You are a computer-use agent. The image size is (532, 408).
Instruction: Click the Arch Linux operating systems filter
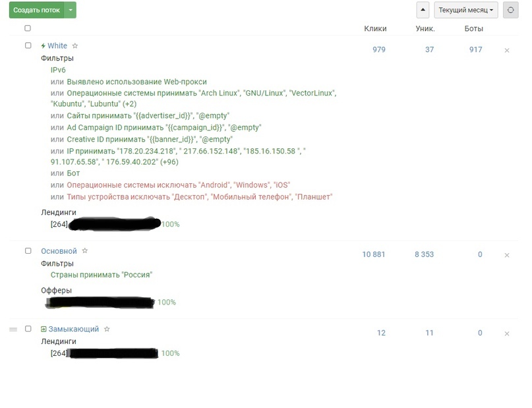[x=194, y=98]
